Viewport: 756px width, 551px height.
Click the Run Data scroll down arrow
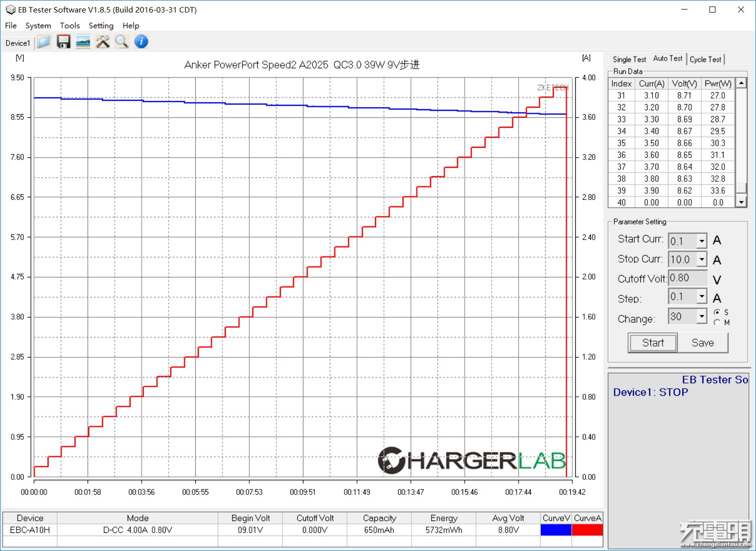click(741, 202)
